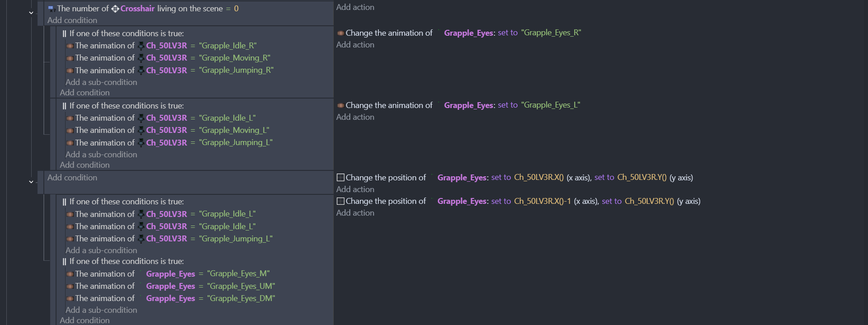Click the position icon of the "Ch_50LV3R.X()-1" action

point(340,201)
